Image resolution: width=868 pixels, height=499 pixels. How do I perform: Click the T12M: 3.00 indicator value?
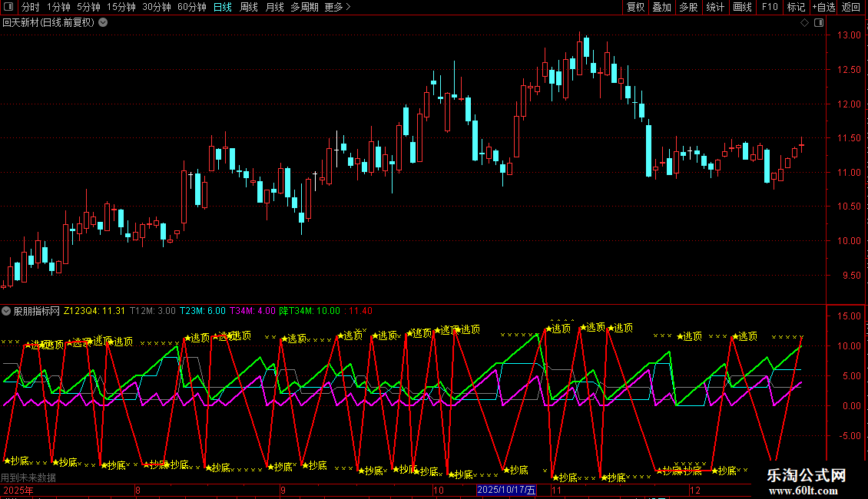[x=152, y=311]
